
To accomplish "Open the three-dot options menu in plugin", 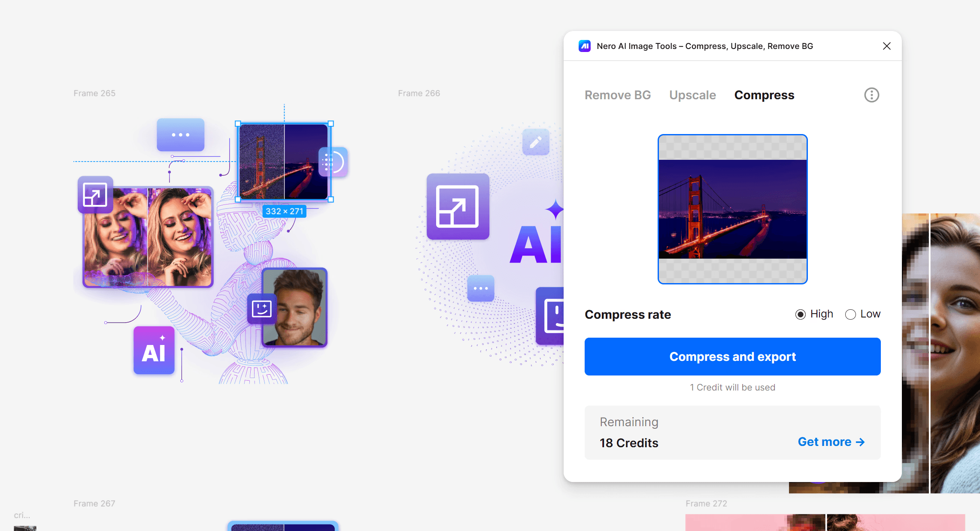I will tap(871, 95).
